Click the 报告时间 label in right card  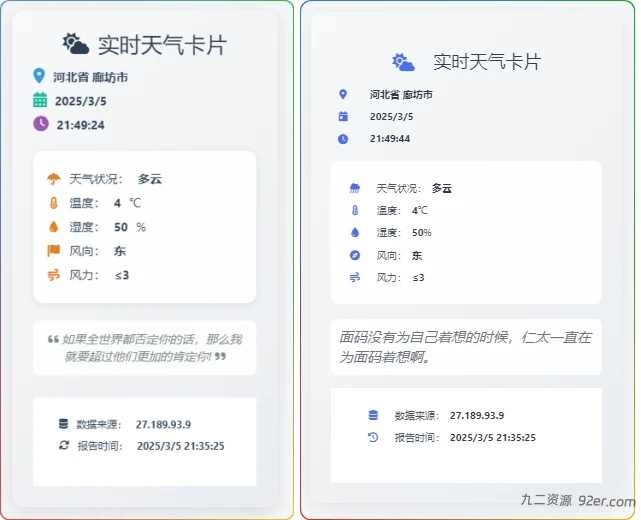417,437
